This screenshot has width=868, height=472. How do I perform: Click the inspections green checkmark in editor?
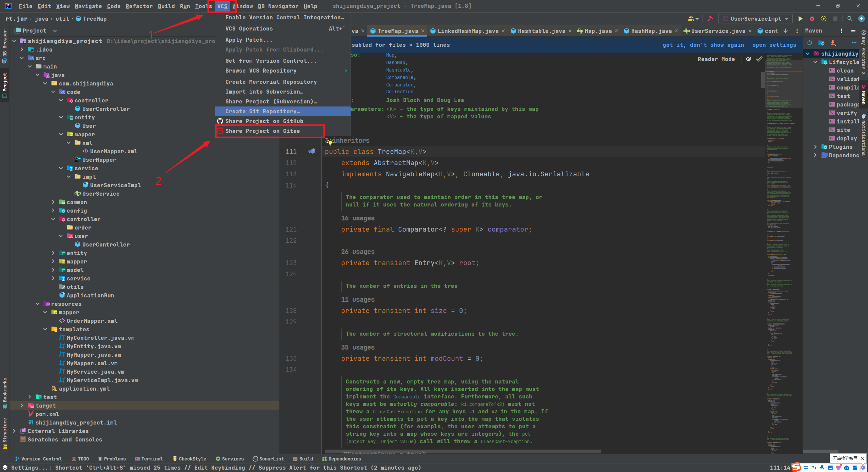tap(759, 59)
